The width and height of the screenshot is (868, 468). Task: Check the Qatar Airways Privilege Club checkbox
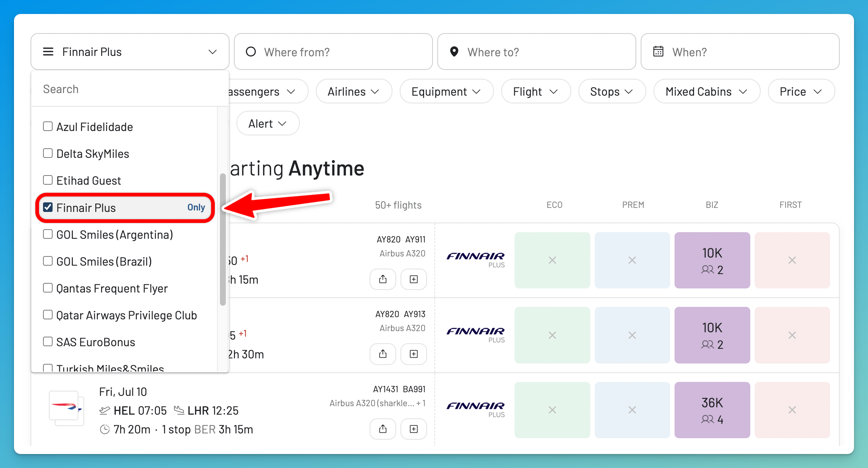pyautogui.click(x=48, y=315)
